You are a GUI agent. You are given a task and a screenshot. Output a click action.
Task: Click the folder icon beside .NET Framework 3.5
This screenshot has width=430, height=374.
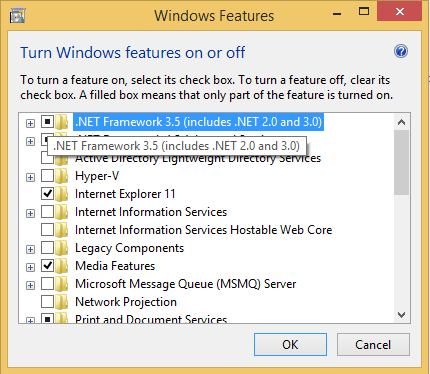coord(62,122)
